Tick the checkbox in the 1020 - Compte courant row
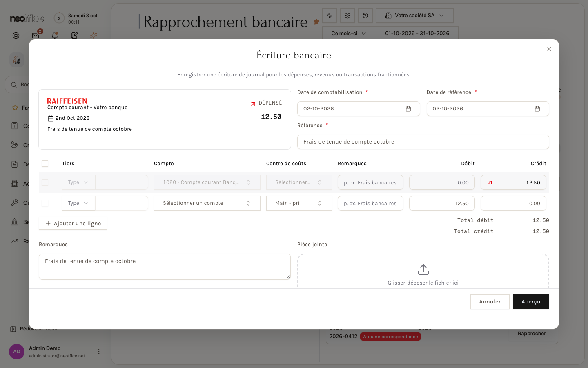 tap(45, 182)
